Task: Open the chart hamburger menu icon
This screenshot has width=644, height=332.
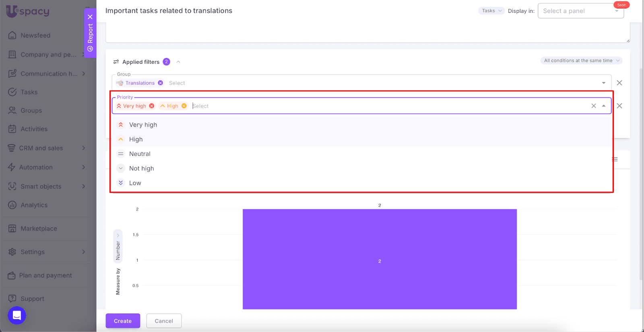Action: (615, 159)
